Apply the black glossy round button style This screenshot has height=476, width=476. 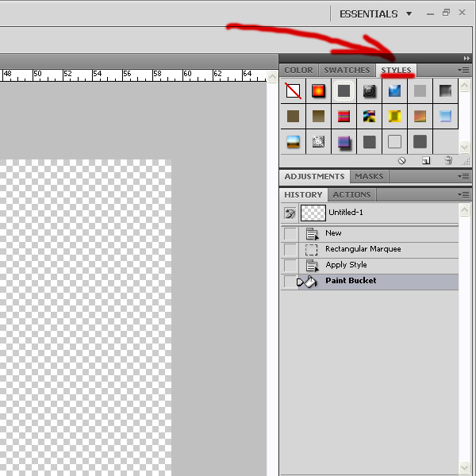point(369,90)
